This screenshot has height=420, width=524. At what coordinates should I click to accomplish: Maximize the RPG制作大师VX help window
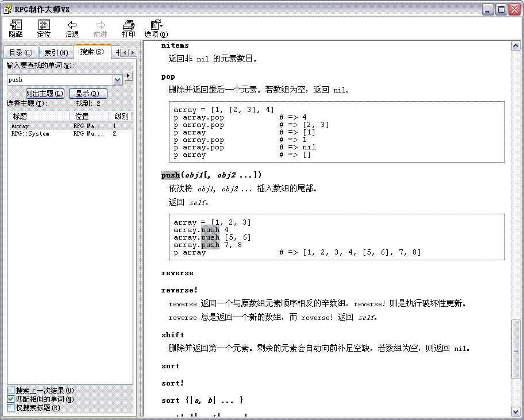(501, 10)
